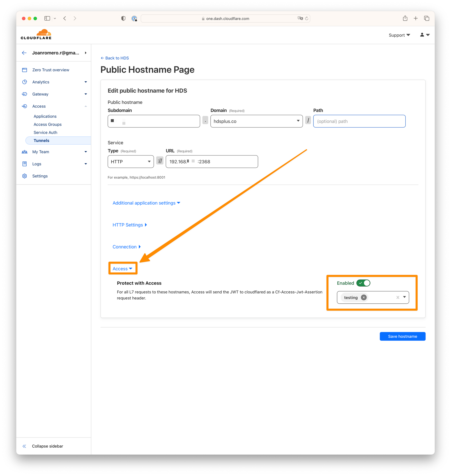The height and width of the screenshot is (476, 451).
Task: Click the Zero Trust overview icon
Action: (x=25, y=70)
